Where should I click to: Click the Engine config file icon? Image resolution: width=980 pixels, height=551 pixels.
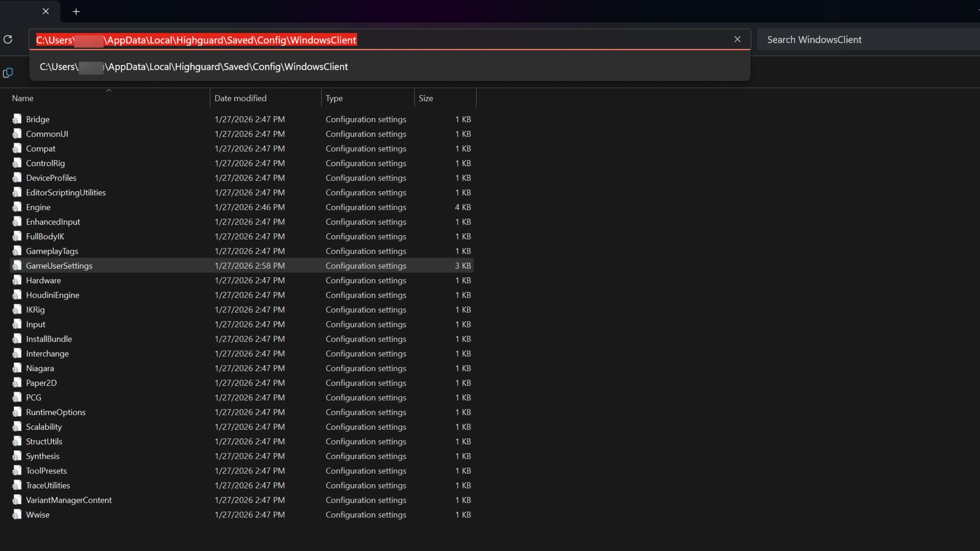coord(17,207)
